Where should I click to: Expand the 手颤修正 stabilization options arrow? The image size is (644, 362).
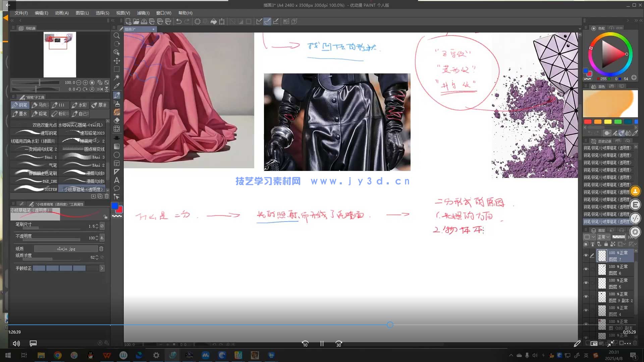(x=102, y=268)
